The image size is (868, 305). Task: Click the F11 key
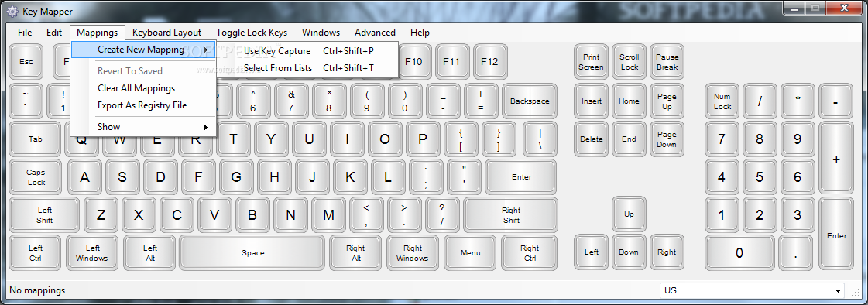[x=451, y=62]
